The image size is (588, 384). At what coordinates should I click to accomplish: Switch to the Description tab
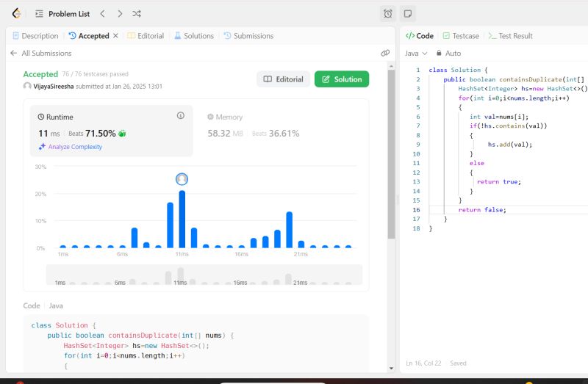click(x=35, y=35)
